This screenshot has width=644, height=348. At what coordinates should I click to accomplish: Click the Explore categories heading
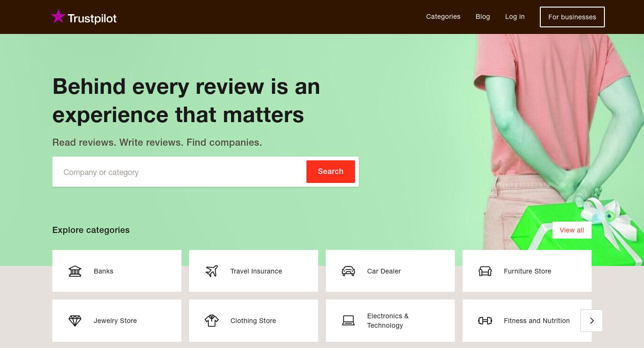[91, 230]
